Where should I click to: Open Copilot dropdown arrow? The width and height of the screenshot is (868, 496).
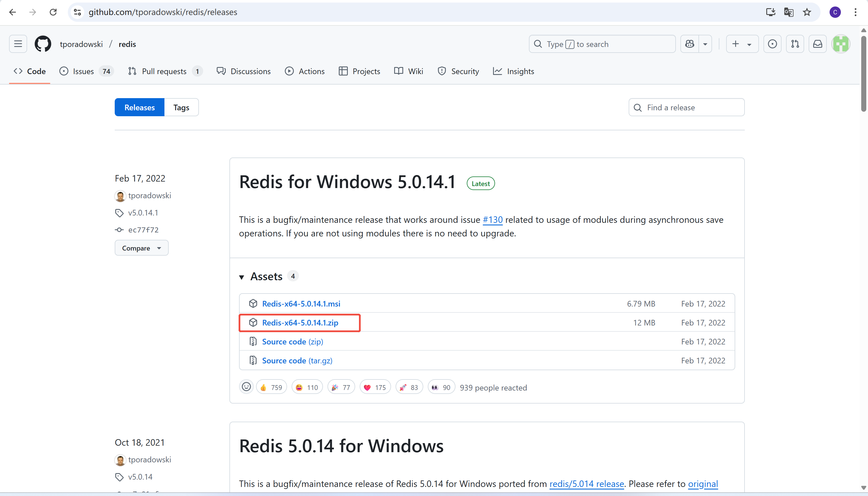pyautogui.click(x=705, y=44)
